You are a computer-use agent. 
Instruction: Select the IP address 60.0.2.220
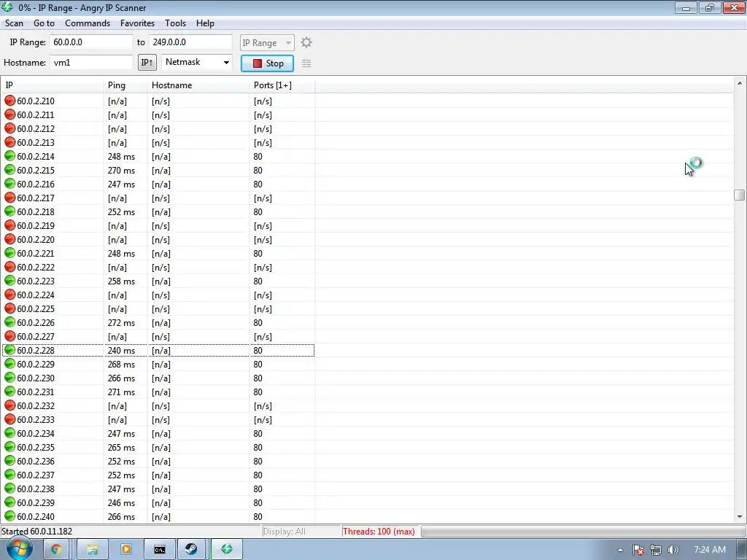click(36, 239)
